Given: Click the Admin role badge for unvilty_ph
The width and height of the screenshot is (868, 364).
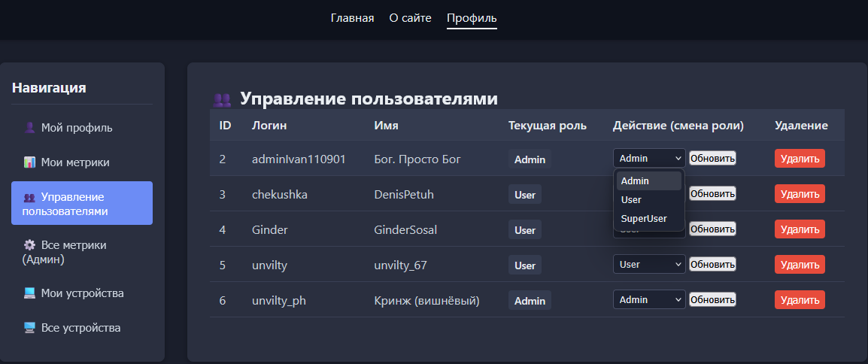Looking at the screenshot, I should 530,301.
